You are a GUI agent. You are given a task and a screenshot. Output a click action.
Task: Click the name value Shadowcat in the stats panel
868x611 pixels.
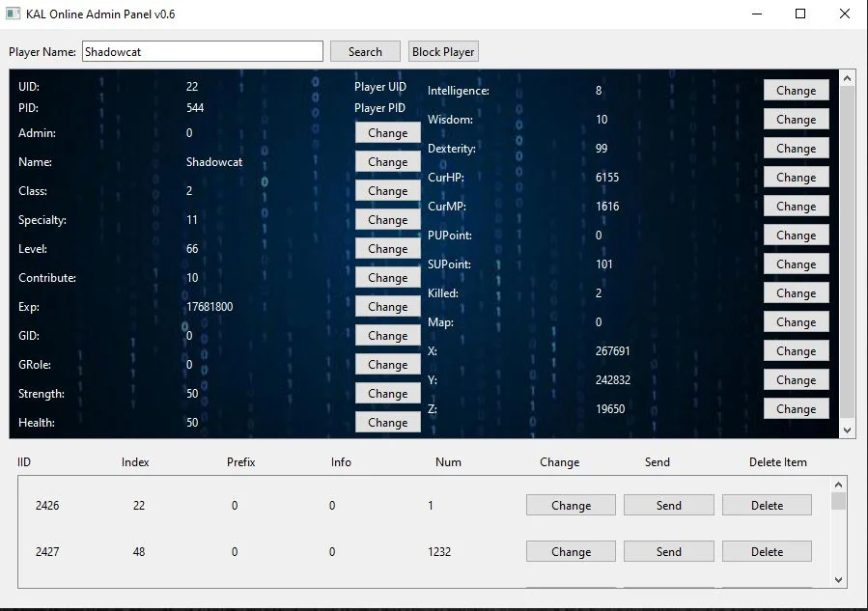(214, 161)
